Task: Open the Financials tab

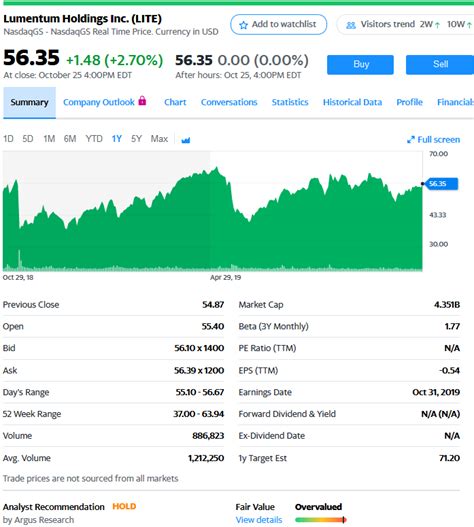Action: [456, 102]
